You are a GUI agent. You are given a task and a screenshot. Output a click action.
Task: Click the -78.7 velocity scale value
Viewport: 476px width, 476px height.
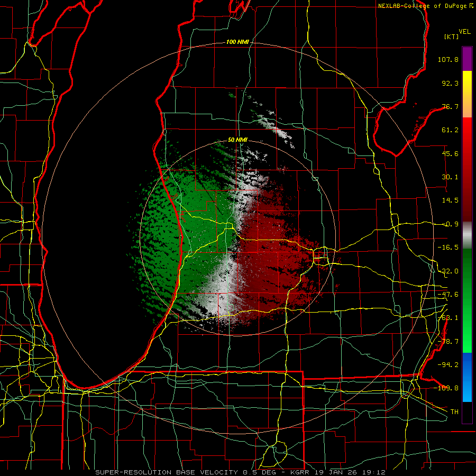[x=448, y=342]
